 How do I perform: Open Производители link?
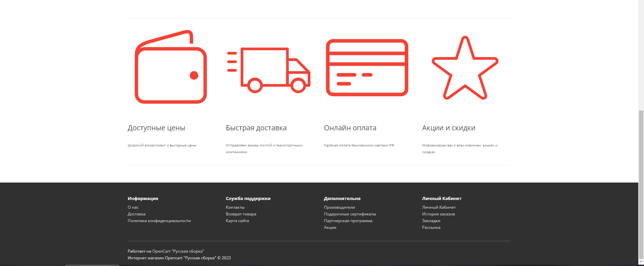(x=339, y=207)
